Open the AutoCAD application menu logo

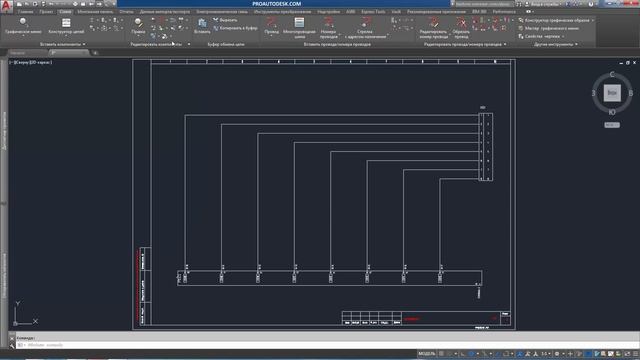(x=7, y=6)
